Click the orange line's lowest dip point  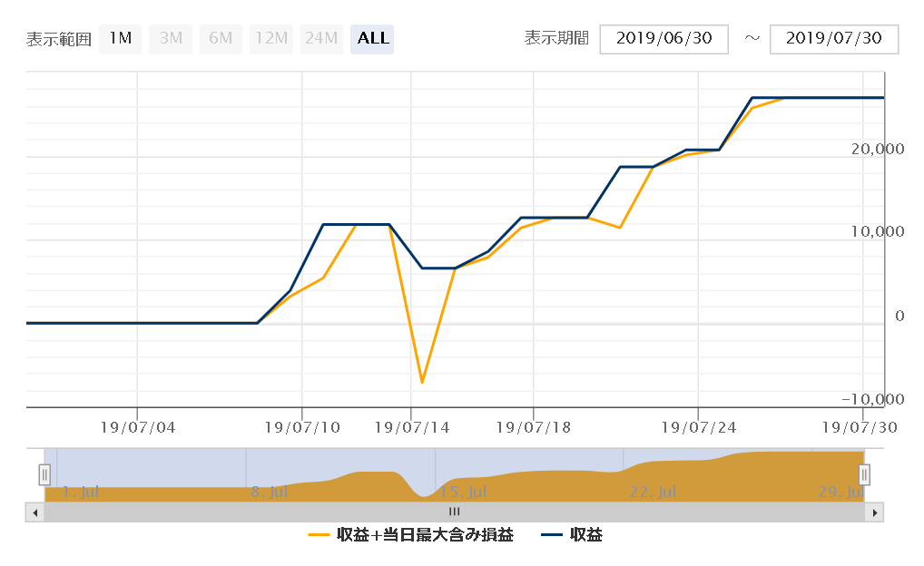click(x=422, y=383)
